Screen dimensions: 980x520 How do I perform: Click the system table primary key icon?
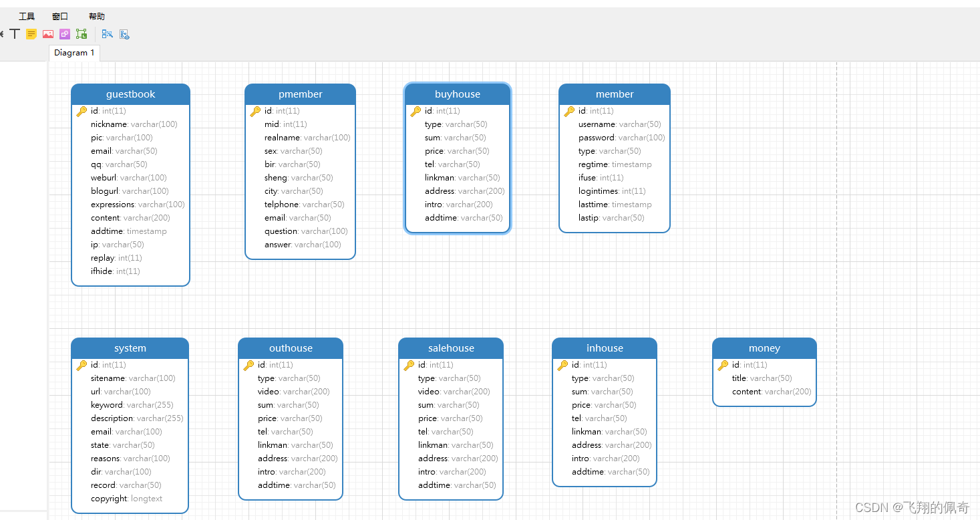pos(81,366)
